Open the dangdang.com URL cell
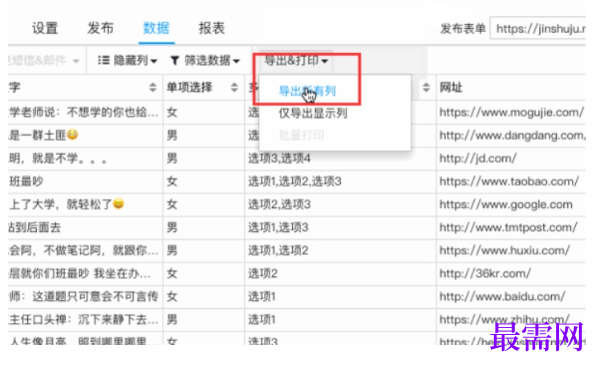Screen dimensions: 602x368 point(512,135)
